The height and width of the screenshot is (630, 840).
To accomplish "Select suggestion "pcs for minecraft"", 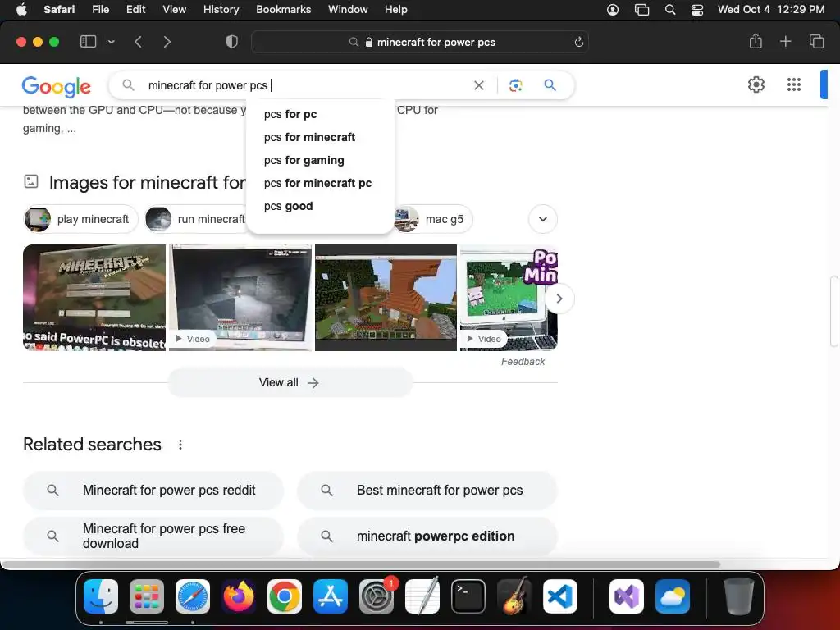I will 321,137.
